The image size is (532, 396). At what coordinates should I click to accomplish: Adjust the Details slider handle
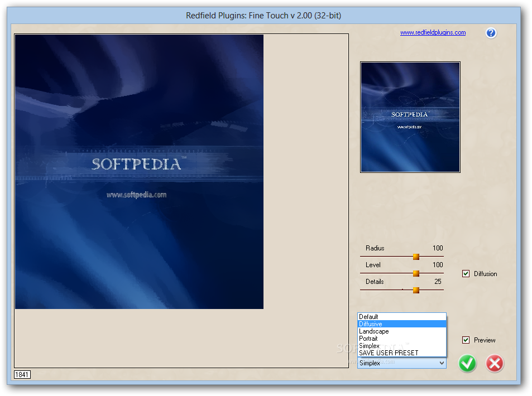416,290
